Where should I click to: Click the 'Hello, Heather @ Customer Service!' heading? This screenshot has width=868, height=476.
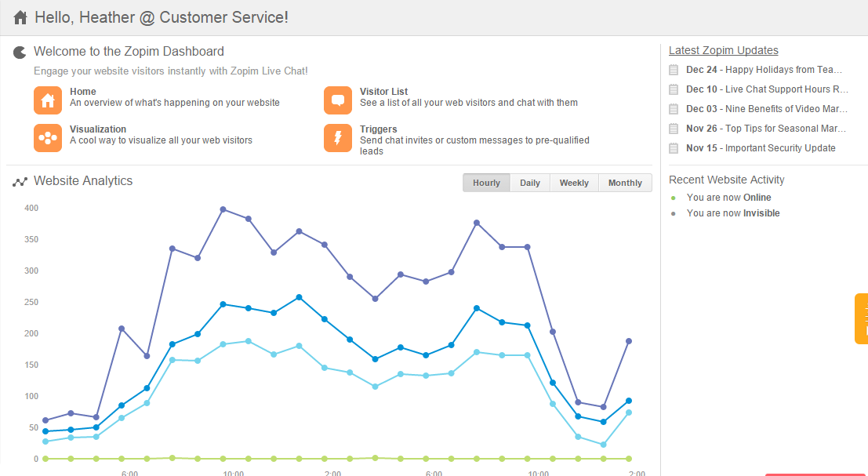tap(161, 18)
